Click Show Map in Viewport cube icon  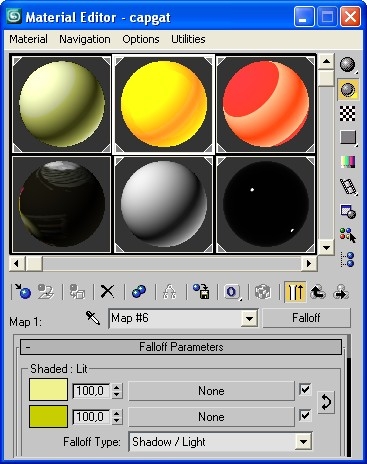[x=263, y=292]
